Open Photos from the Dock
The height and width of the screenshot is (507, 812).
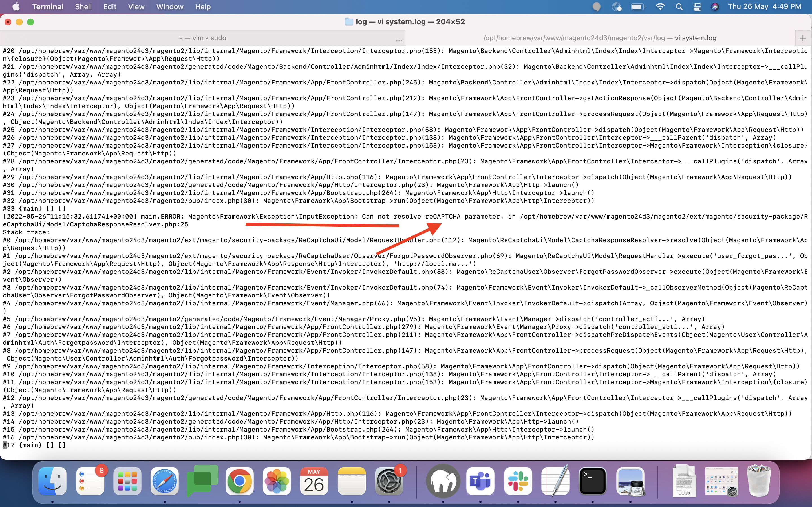point(277,481)
